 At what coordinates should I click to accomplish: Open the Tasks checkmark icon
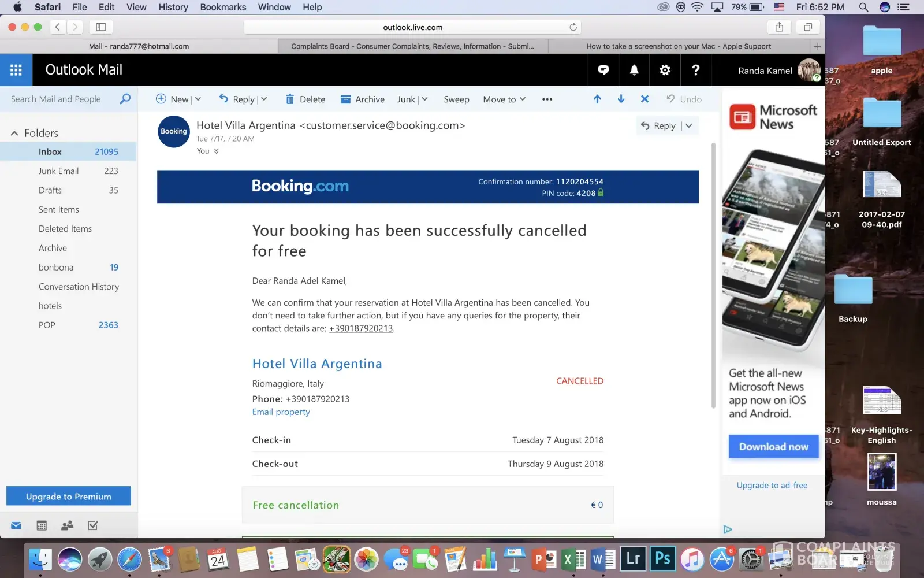(x=92, y=525)
